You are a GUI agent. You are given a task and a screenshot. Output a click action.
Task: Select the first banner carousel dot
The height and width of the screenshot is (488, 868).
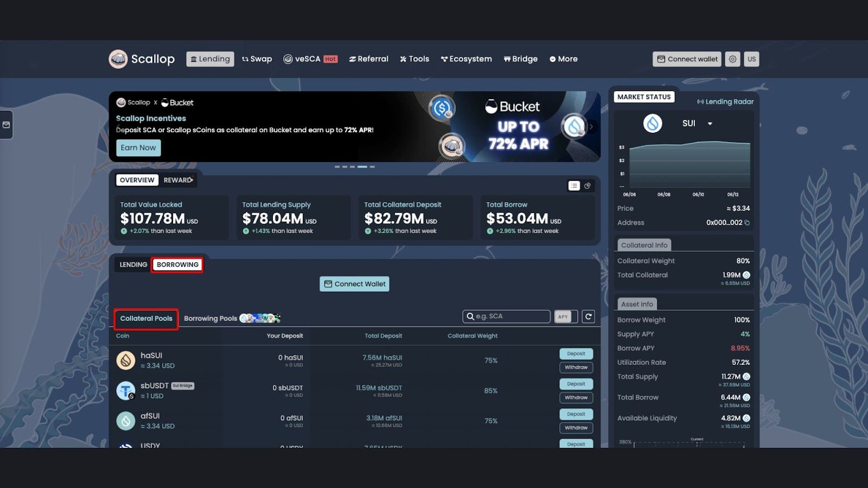pos(337,166)
